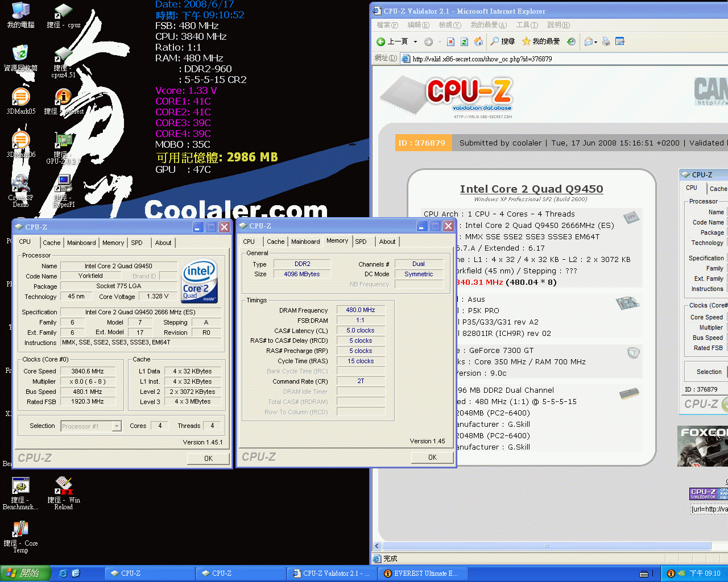Stop page loading in Internet Explorer
The image size is (728, 582).
pyautogui.click(x=450, y=41)
